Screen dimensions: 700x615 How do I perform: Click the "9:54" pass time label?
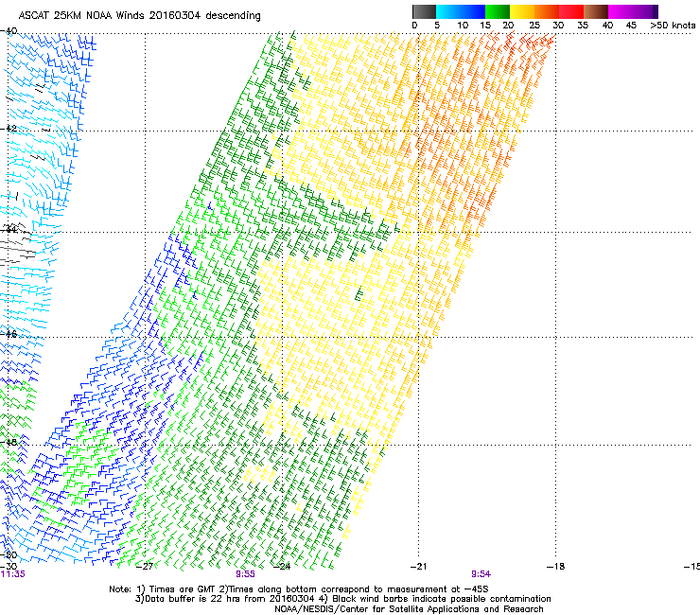(481, 574)
